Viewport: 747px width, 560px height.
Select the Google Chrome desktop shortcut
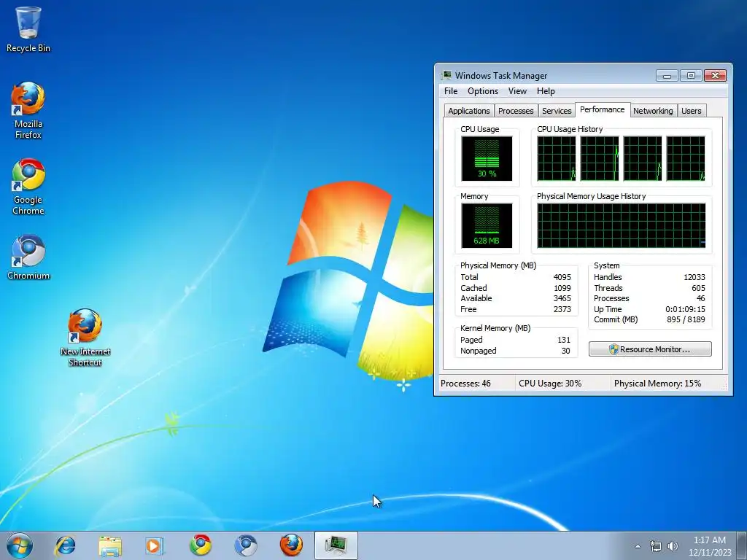click(28, 187)
